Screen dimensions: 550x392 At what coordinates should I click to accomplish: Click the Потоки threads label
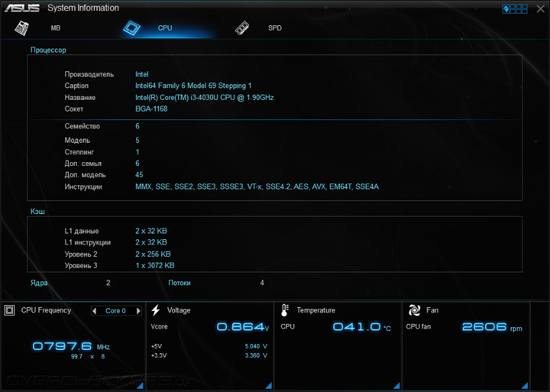[x=180, y=283]
